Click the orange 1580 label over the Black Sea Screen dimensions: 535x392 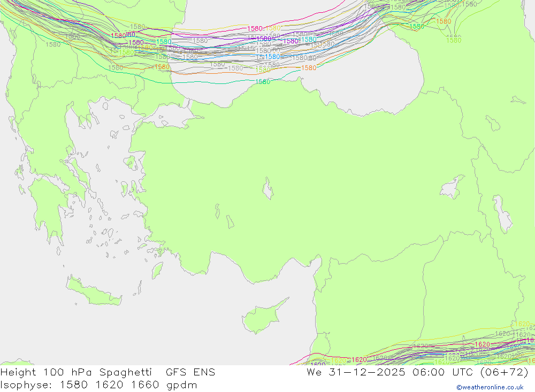(x=309, y=68)
